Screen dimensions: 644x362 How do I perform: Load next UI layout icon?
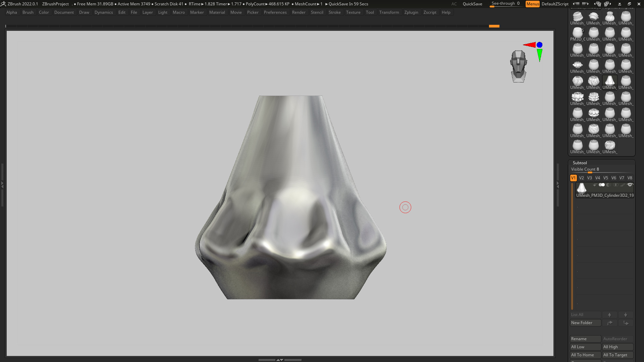(608, 4)
